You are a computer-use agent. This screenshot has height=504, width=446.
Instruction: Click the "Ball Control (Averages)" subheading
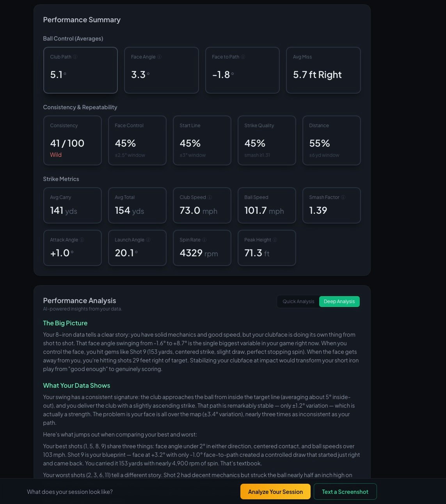pos(73,39)
